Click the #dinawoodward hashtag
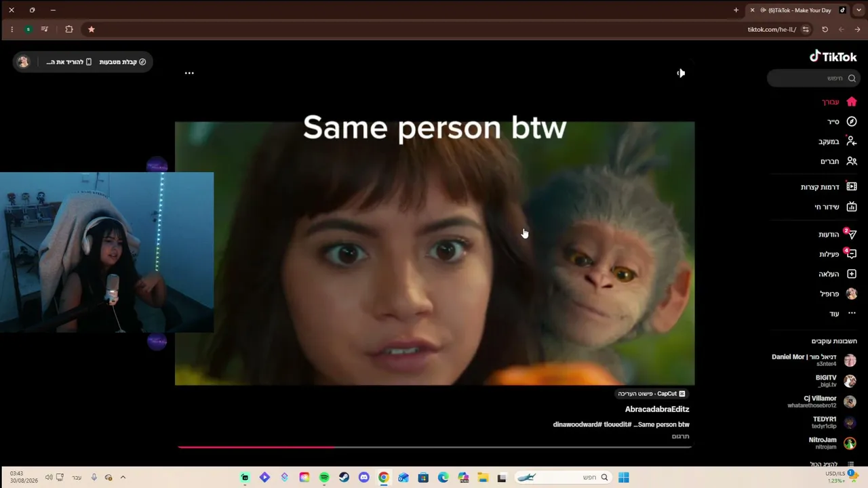The width and height of the screenshot is (868, 488). click(x=577, y=424)
